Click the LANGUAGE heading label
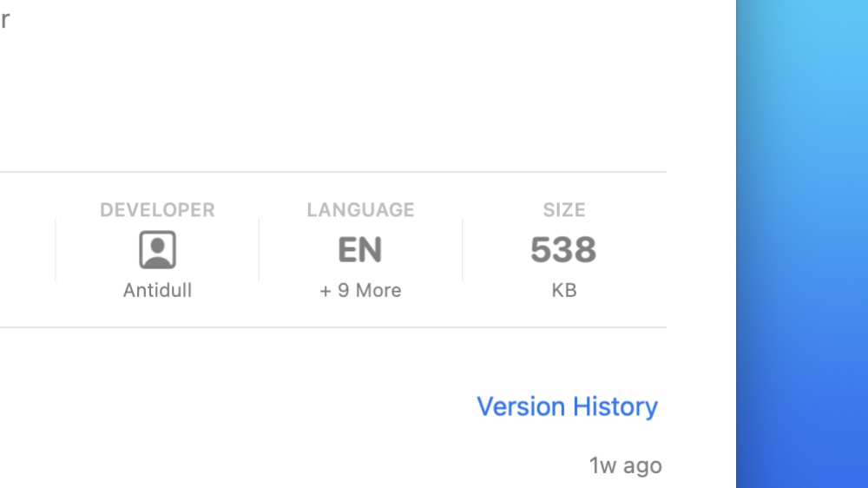 pos(360,210)
